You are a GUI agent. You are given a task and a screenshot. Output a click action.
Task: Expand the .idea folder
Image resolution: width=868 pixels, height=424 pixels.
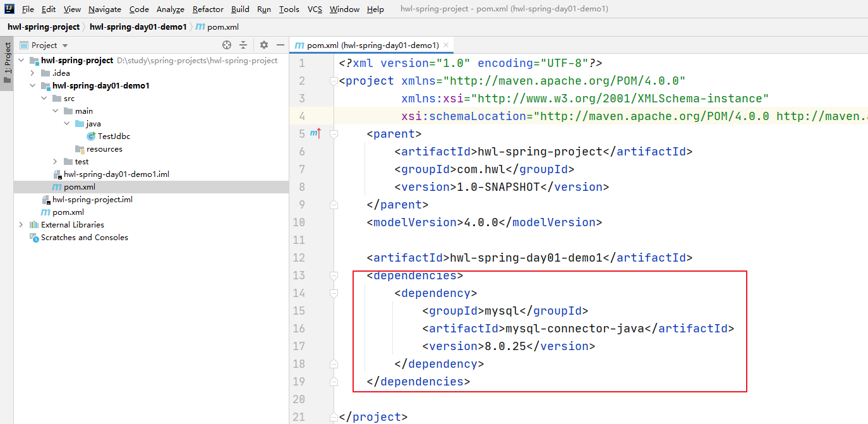32,73
